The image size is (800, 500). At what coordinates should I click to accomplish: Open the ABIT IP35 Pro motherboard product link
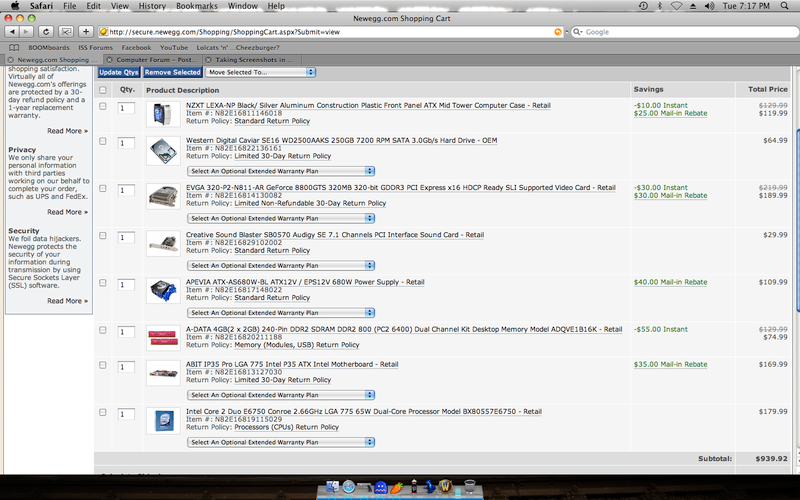tap(292, 364)
